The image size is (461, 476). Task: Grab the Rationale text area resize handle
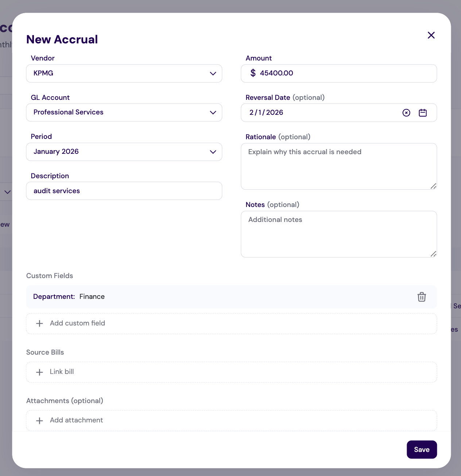coord(433,186)
